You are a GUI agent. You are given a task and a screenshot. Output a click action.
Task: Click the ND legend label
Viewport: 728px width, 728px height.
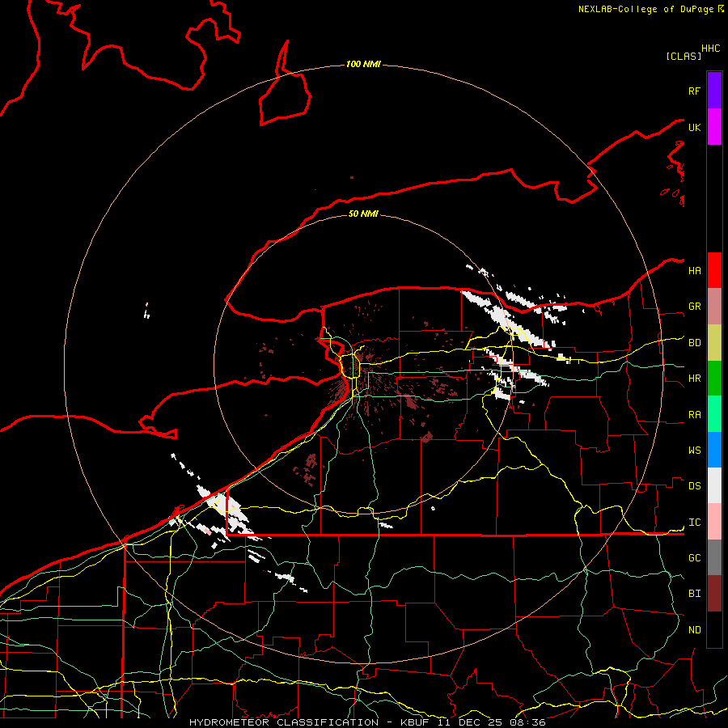point(694,630)
